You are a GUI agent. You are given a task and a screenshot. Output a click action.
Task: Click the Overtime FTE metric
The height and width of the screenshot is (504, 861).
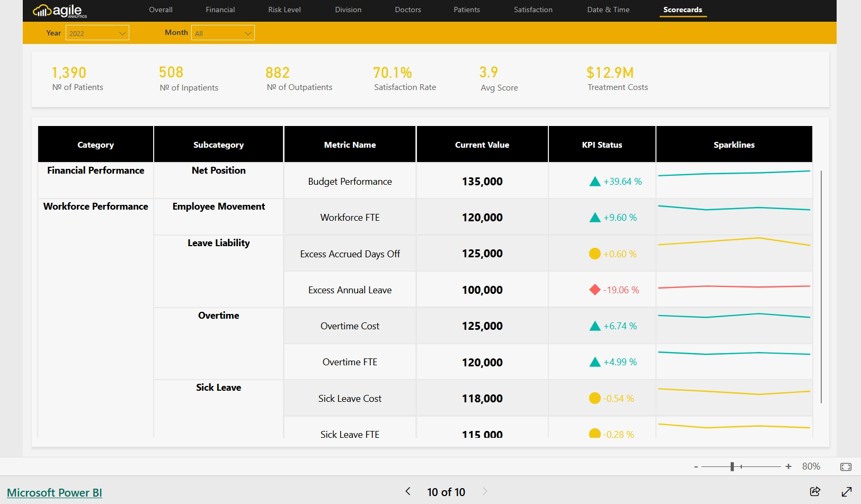click(x=350, y=362)
